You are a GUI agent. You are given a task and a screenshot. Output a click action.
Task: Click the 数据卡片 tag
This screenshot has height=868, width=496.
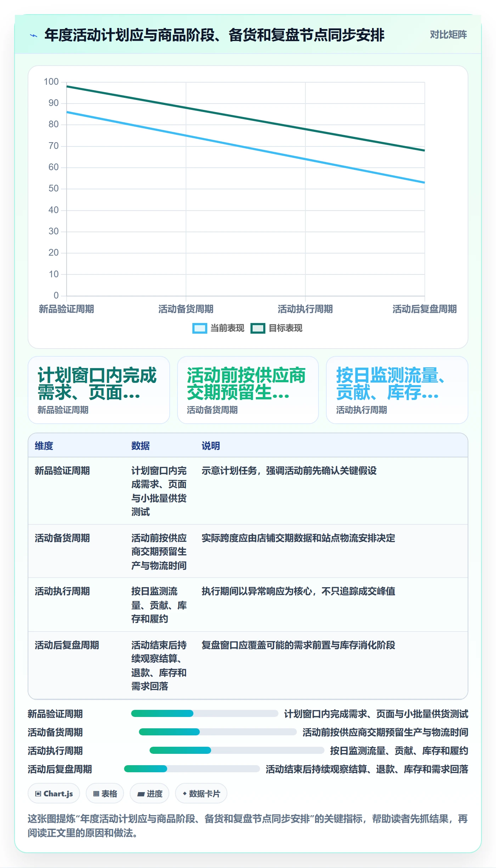pos(201,794)
